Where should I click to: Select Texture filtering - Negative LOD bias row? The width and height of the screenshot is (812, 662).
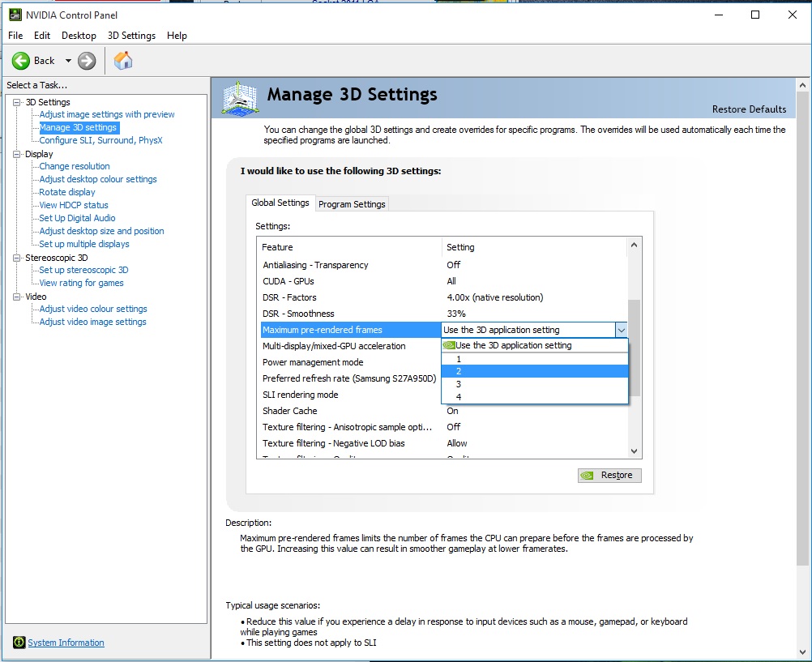click(444, 443)
